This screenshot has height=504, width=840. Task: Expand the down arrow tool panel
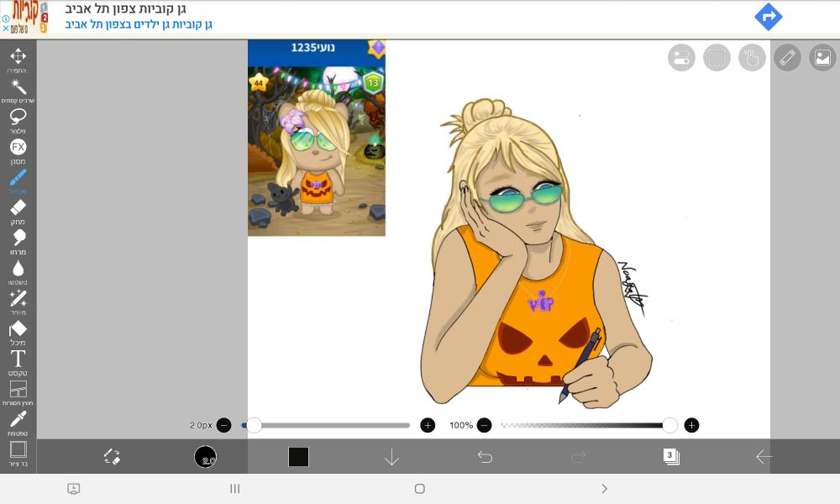(391, 457)
